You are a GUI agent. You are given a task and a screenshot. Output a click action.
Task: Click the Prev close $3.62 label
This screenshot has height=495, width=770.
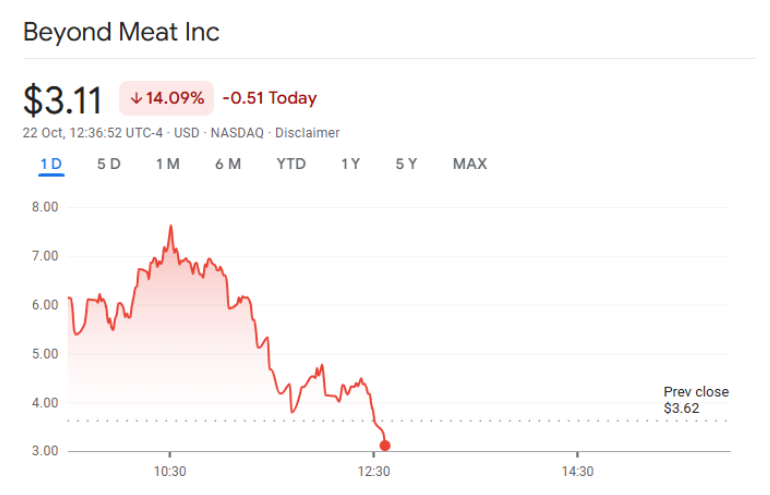pos(696,400)
